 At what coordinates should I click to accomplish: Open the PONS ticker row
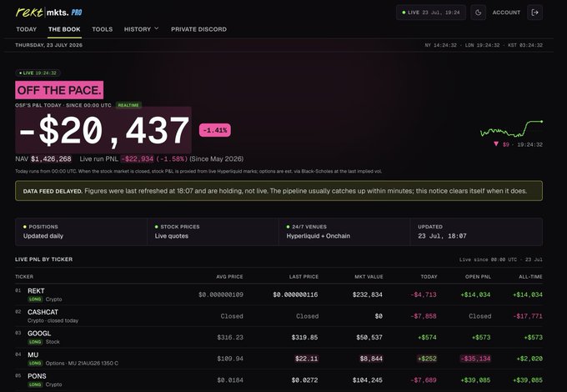click(278, 380)
